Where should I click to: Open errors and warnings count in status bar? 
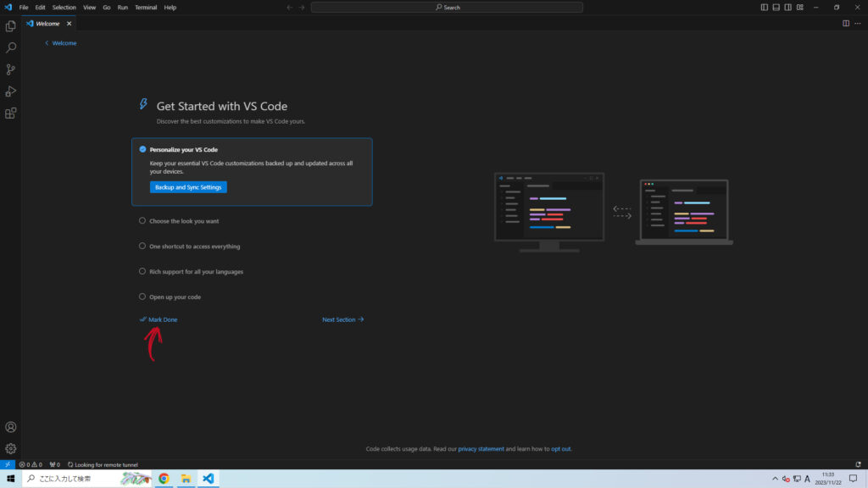pyautogui.click(x=31, y=465)
